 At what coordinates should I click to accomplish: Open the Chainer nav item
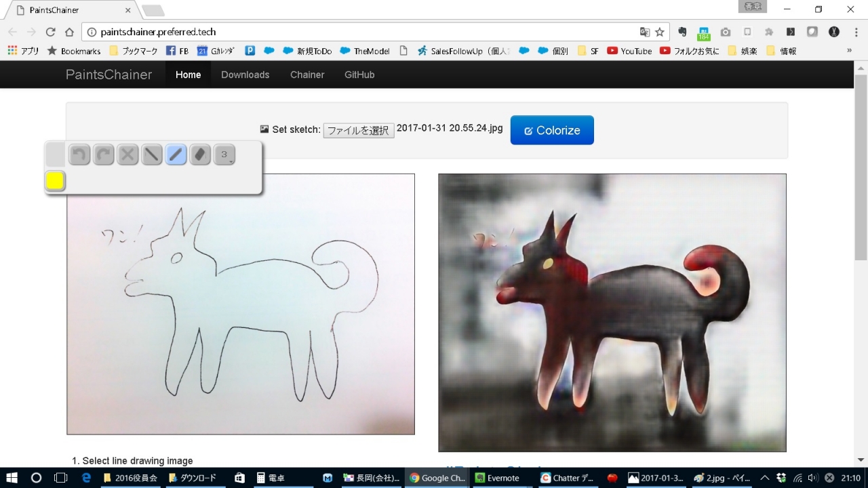coord(307,75)
